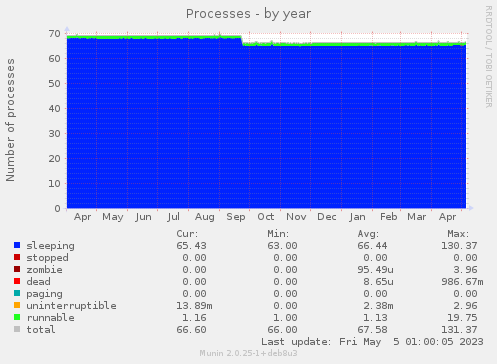The height and width of the screenshot is (364, 497).
Task: Click the 'dead' legend label
Action: (38, 282)
